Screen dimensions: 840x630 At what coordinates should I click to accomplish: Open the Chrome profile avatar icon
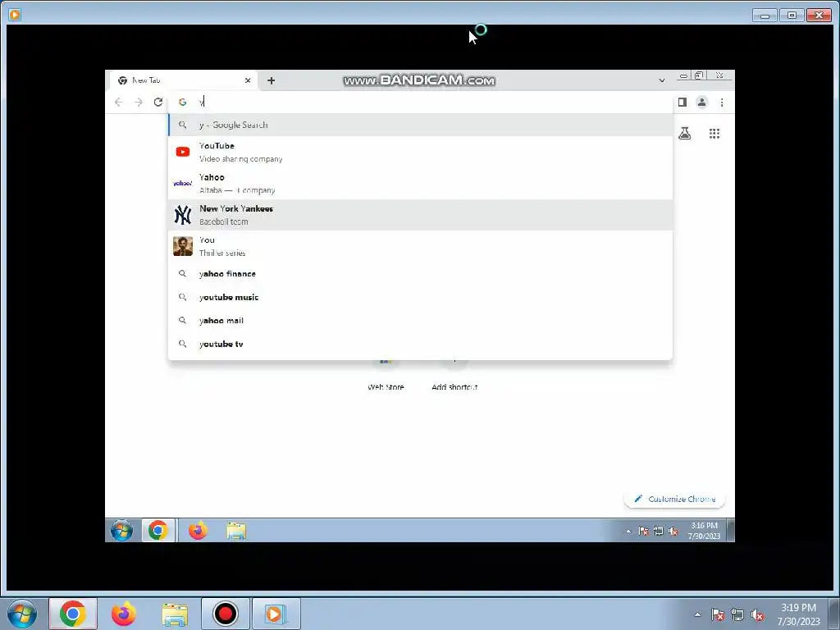click(x=702, y=102)
